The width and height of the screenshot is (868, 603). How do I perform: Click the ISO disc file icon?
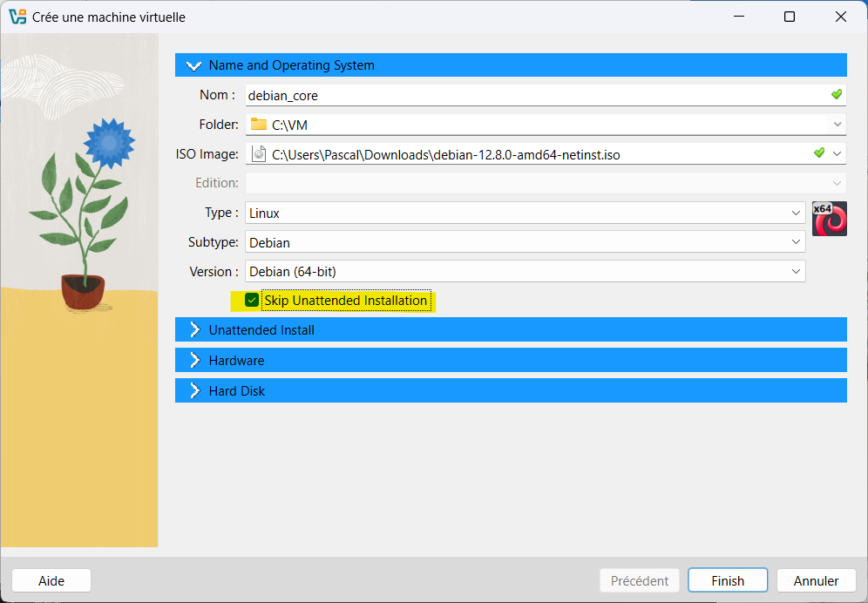[259, 154]
